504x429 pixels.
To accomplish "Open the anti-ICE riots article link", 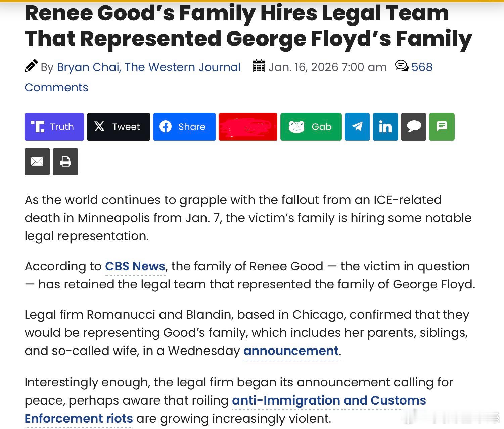I will (329, 400).
